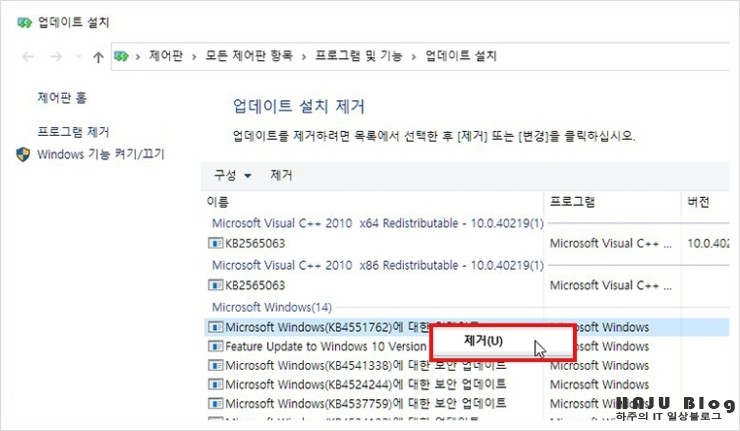
Task: Select Microsoft Windows(KB4537759) security update
Action: (366, 403)
